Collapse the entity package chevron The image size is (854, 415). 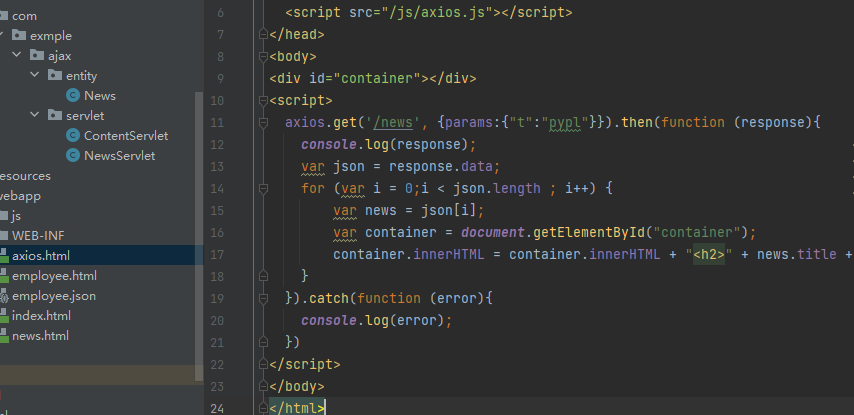[35, 76]
